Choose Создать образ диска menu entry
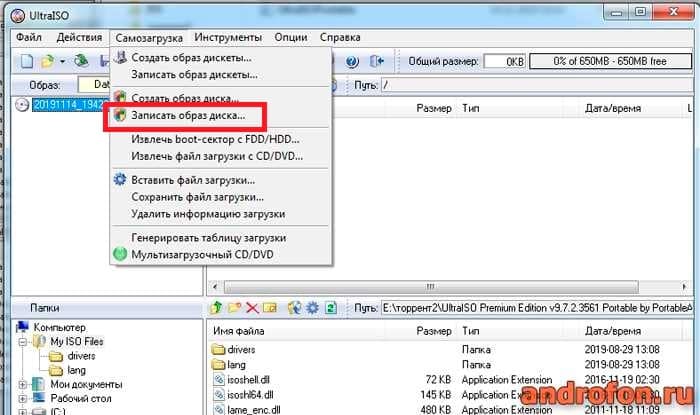Viewport: 700px width, 415px height. (221, 98)
